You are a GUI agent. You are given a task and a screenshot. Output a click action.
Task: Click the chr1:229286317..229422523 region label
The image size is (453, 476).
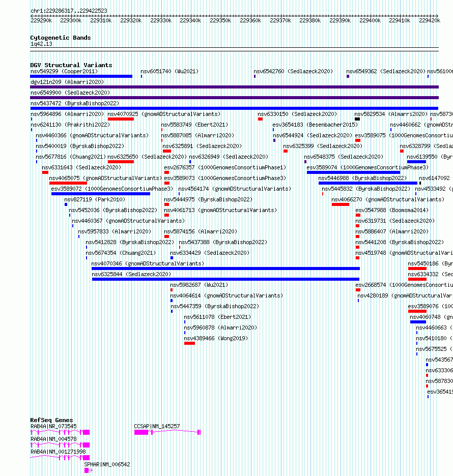pos(69,11)
